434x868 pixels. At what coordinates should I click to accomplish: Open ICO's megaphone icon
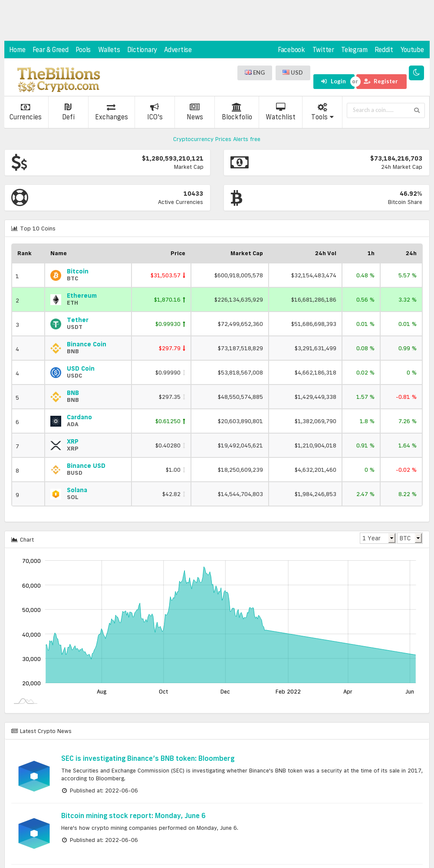tap(155, 107)
